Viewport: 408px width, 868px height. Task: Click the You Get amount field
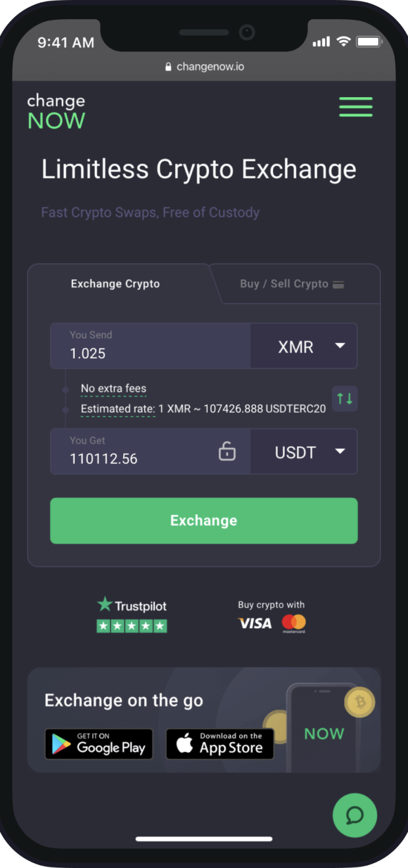(150, 452)
